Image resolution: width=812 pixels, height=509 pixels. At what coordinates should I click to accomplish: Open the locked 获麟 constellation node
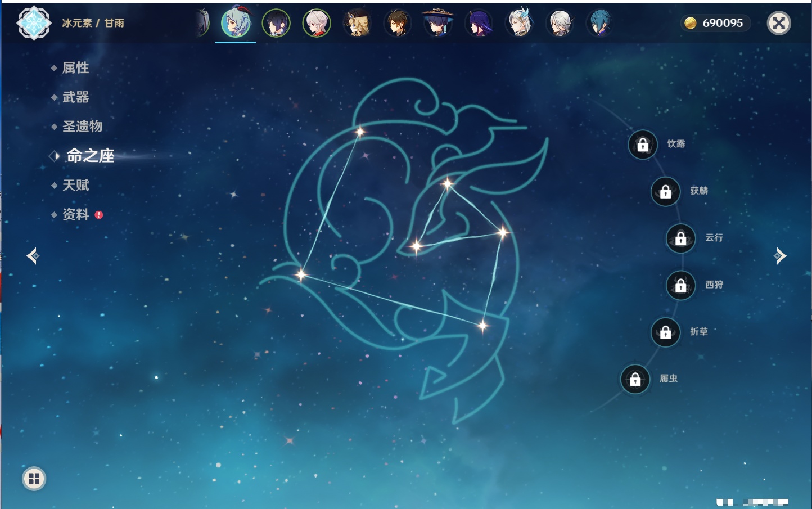(x=666, y=191)
